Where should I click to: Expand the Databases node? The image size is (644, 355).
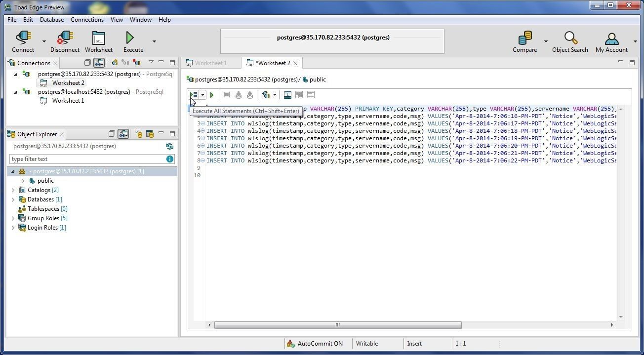coord(13,199)
